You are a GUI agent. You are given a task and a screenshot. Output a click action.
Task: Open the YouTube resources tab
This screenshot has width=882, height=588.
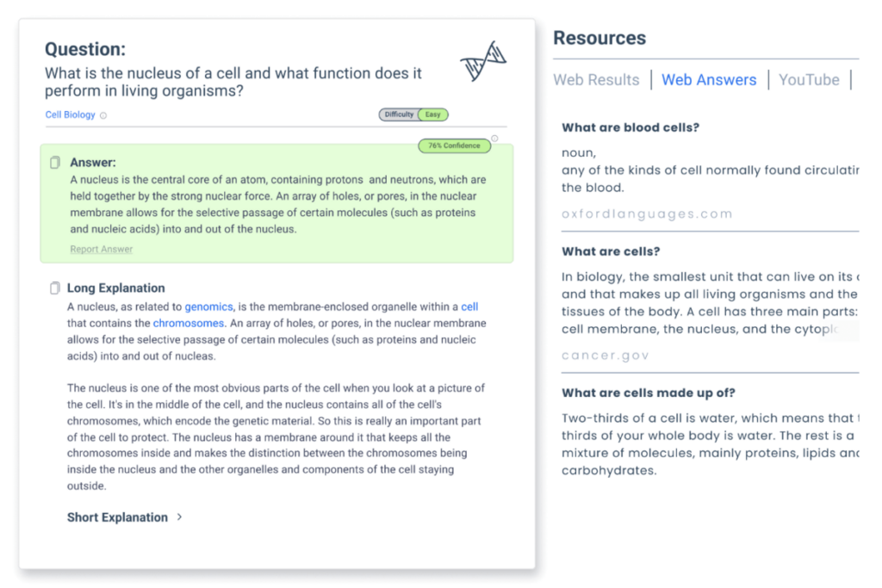tap(809, 80)
